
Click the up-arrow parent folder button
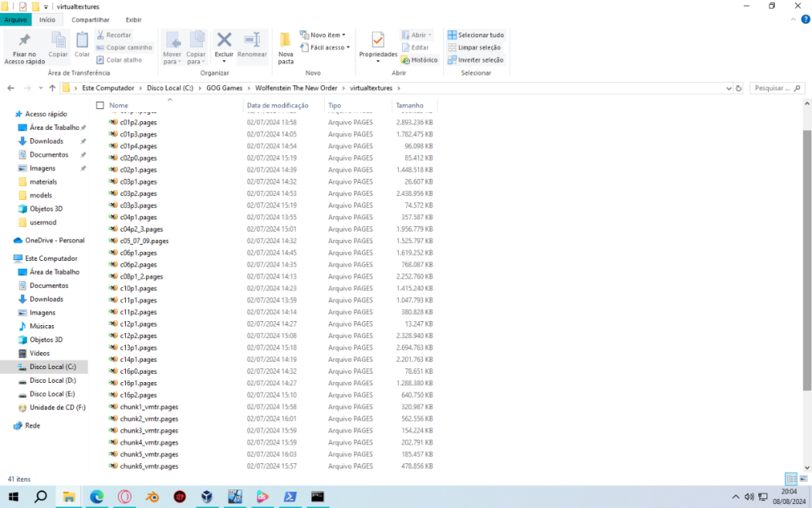click(x=52, y=88)
